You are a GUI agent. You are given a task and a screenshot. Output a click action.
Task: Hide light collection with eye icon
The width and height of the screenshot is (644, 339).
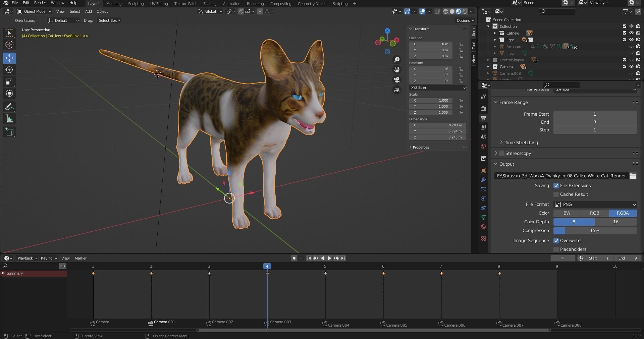(631, 40)
